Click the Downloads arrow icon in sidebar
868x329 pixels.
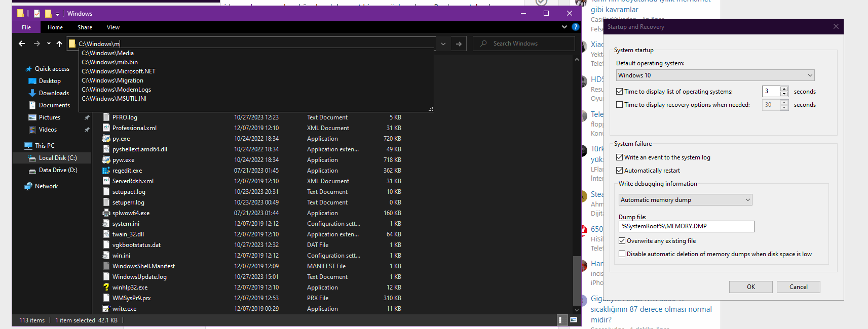pos(32,93)
